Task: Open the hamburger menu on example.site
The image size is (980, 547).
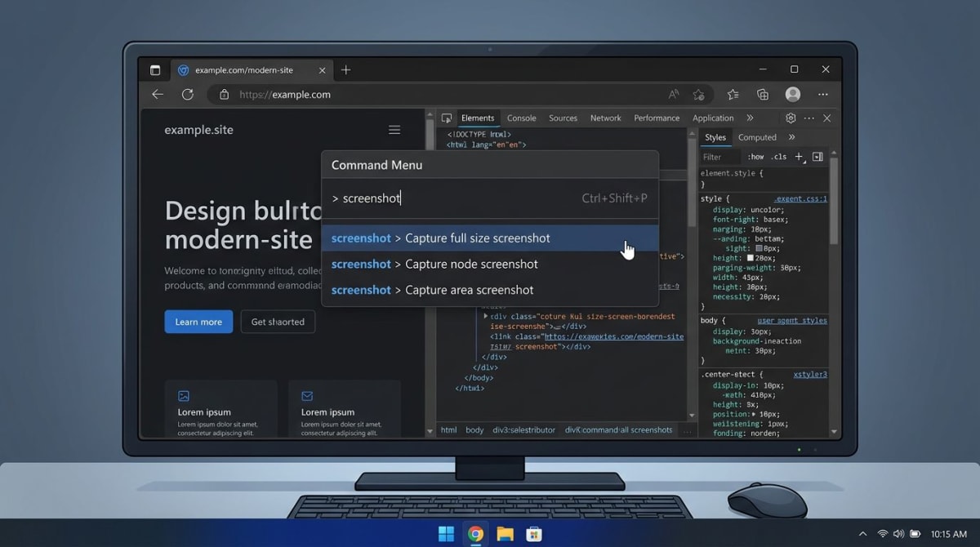Action: coord(394,130)
